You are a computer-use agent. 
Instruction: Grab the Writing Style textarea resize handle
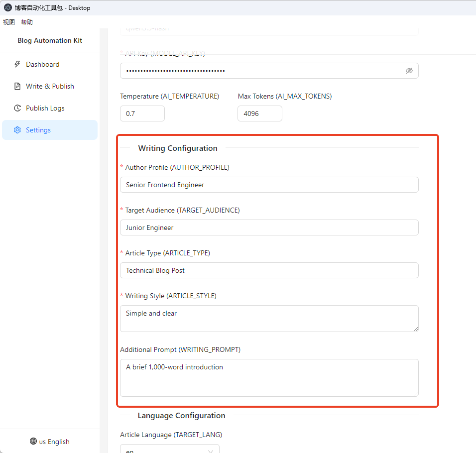click(416, 329)
